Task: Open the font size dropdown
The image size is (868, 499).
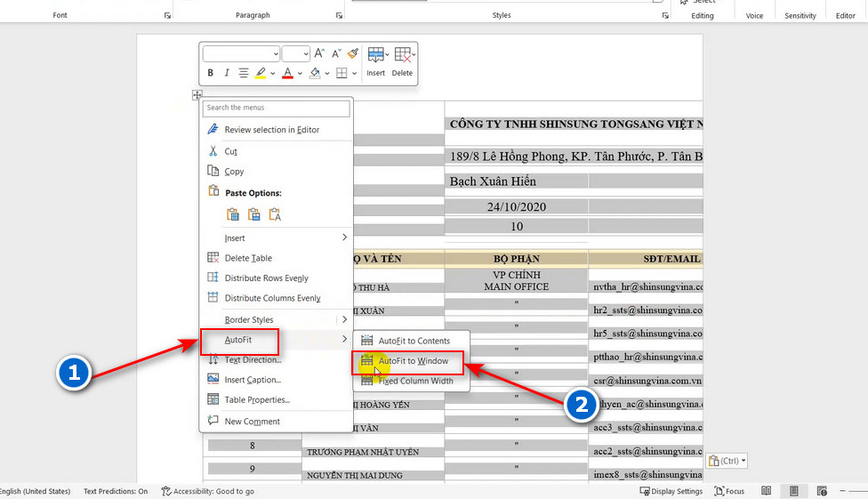Action: click(305, 53)
